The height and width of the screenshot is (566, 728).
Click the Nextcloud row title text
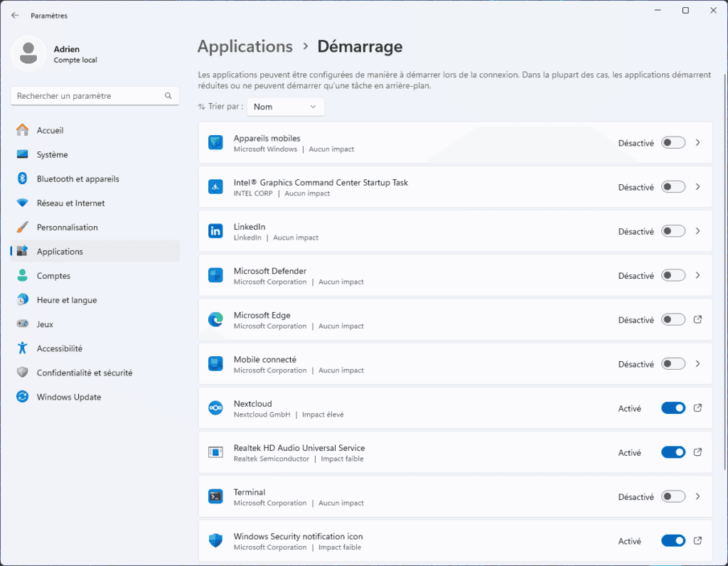(x=252, y=403)
